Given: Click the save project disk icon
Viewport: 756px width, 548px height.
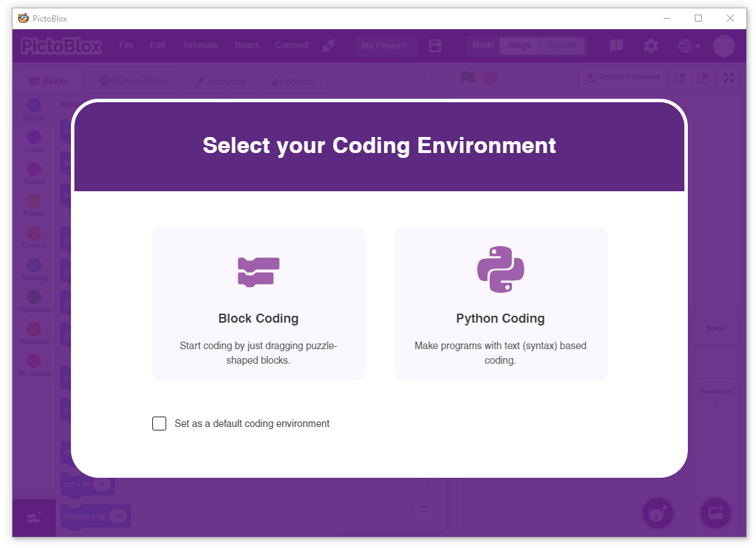Looking at the screenshot, I should pyautogui.click(x=435, y=46).
